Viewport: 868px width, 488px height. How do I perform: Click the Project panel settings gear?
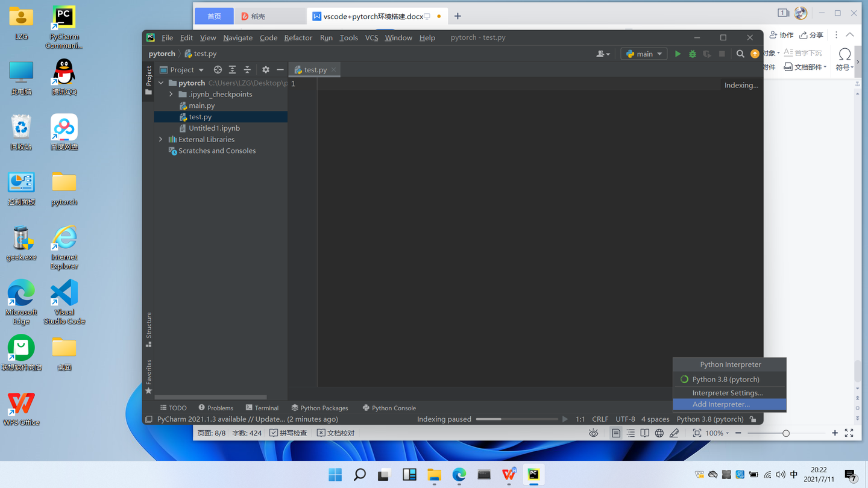click(x=265, y=69)
